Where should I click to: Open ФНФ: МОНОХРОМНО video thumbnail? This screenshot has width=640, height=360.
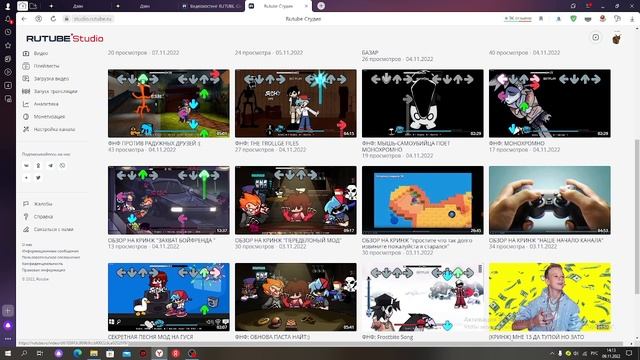tap(550, 103)
